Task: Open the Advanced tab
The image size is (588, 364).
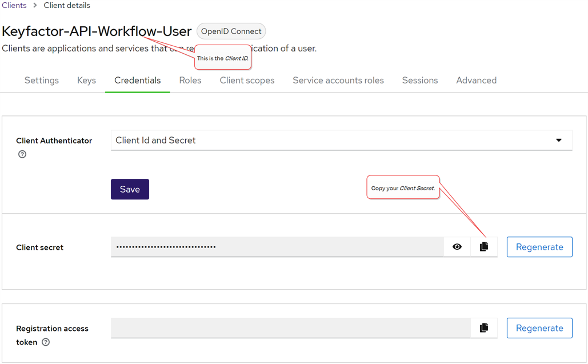Action: 476,81
